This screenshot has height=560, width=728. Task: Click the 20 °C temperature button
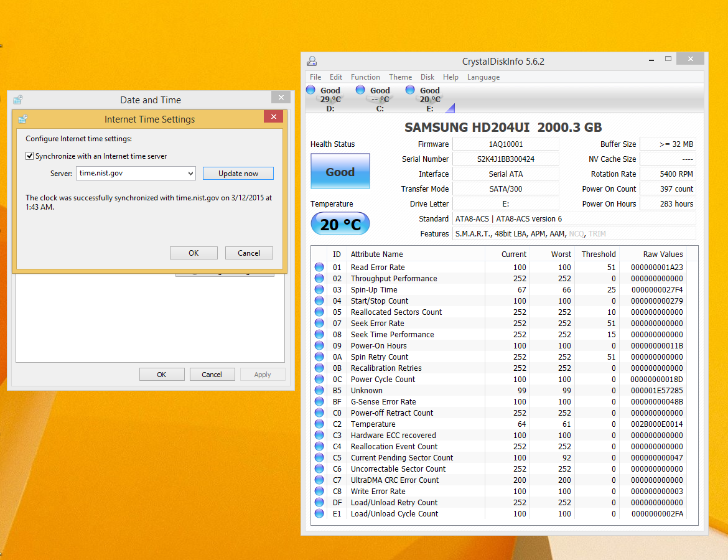click(340, 224)
